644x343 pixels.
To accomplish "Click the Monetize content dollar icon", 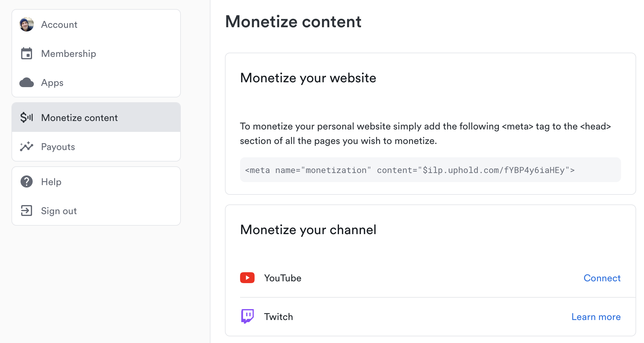I will coord(27,117).
